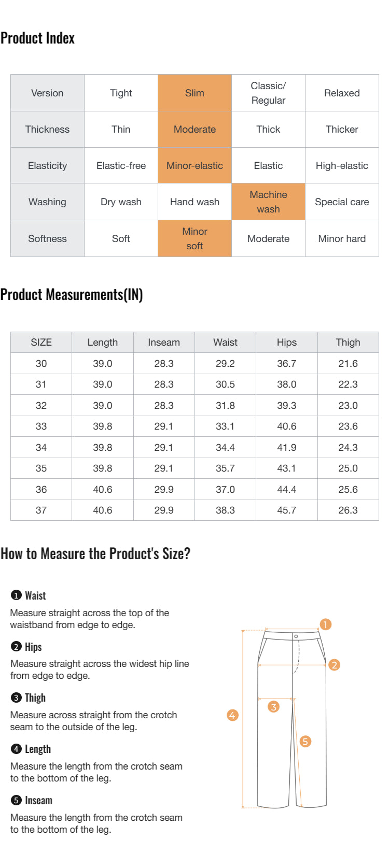Click the Waist column header
This screenshot has width=389, height=868.
pyautogui.click(x=225, y=342)
